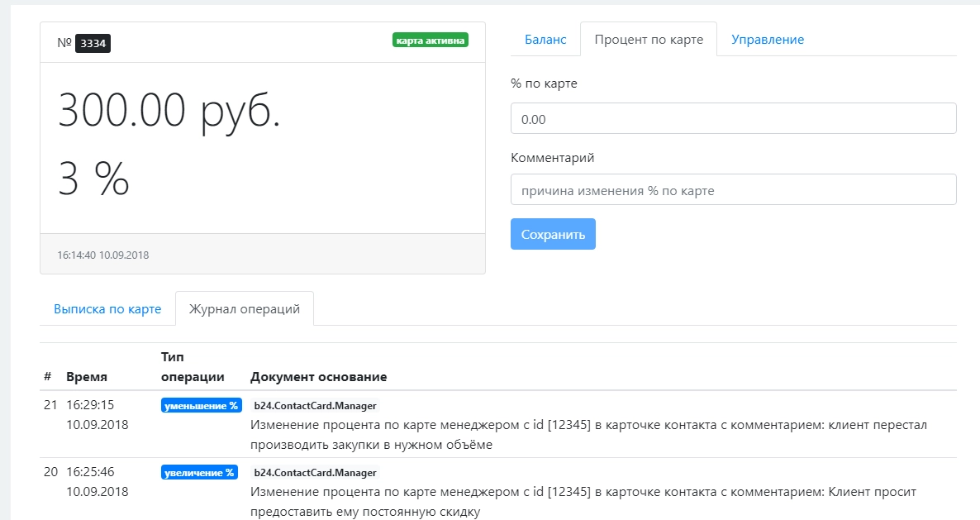Click inside the '% по карте' value field
The image size is (980, 520).
pyautogui.click(x=732, y=117)
